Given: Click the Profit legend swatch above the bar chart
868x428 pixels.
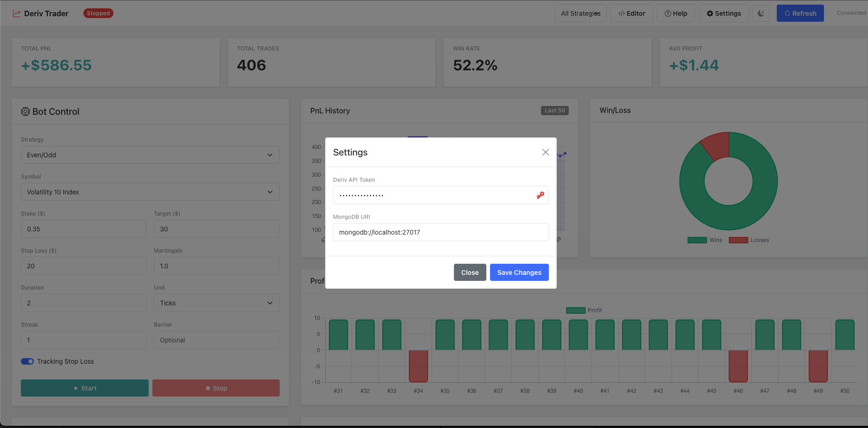Looking at the screenshot, I should pos(575,310).
